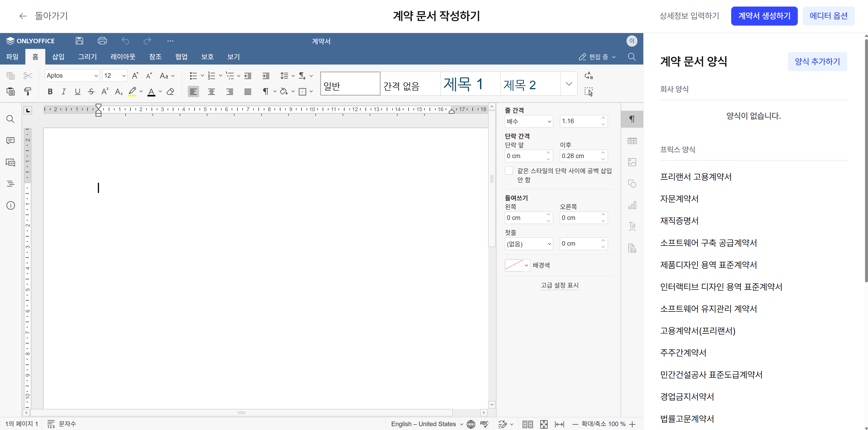Open the 배수 line spacing dropdown
The height and width of the screenshot is (430, 868).
point(528,121)
